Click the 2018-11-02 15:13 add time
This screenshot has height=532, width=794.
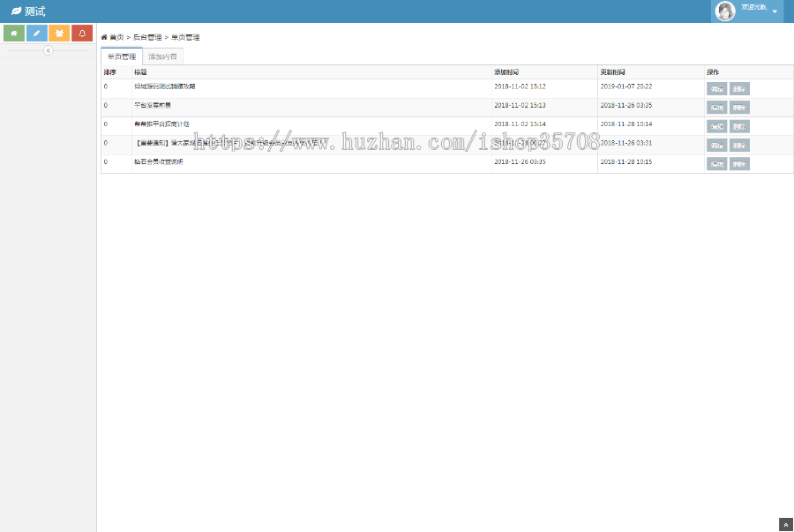coord(520,105)
